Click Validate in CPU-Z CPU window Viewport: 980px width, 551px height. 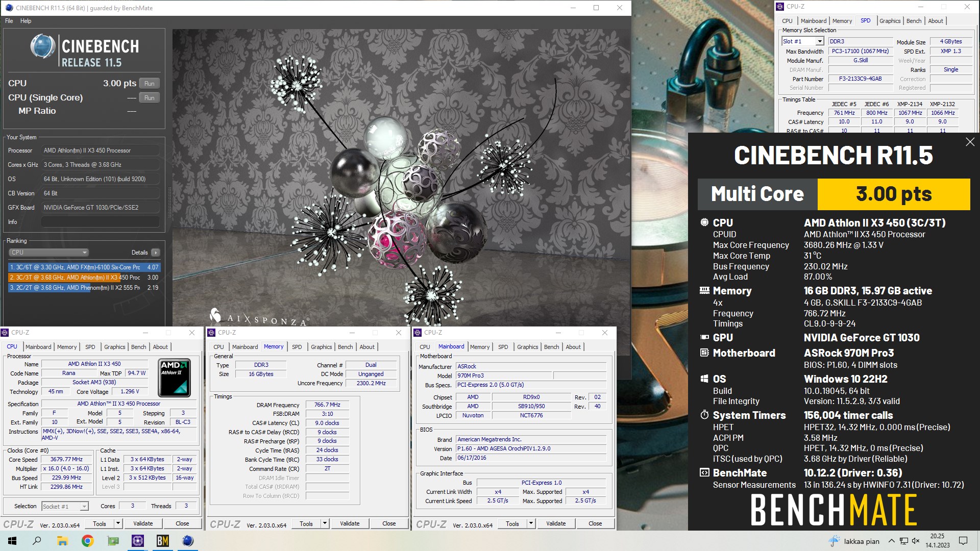[x=143, y=523]
